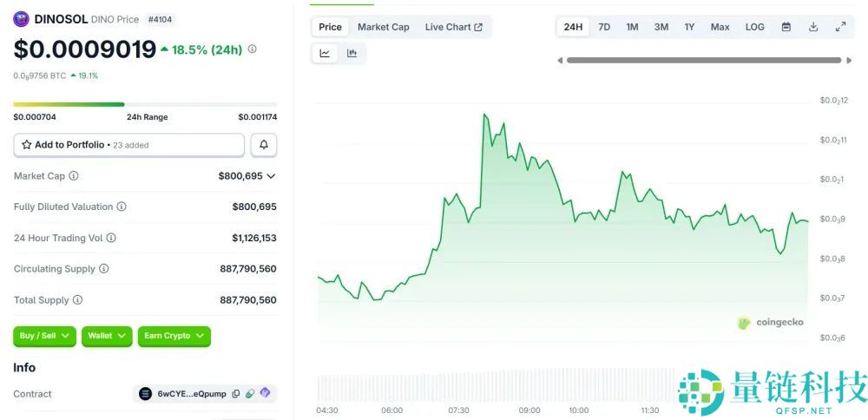This screenshot has height=420, width=868.
Task: Click the info icon beside Market Cap
Action: pyautogui.click(x=74, y=176)
